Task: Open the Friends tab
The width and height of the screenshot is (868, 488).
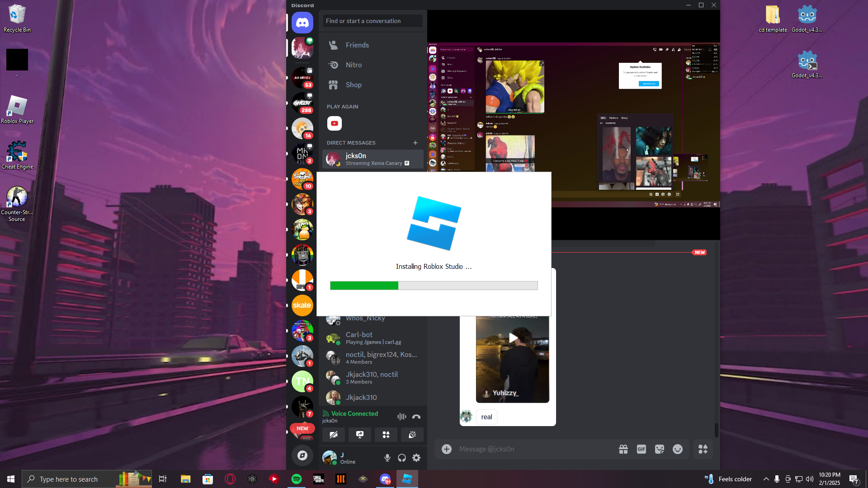Action: click(x=357, y=45)
